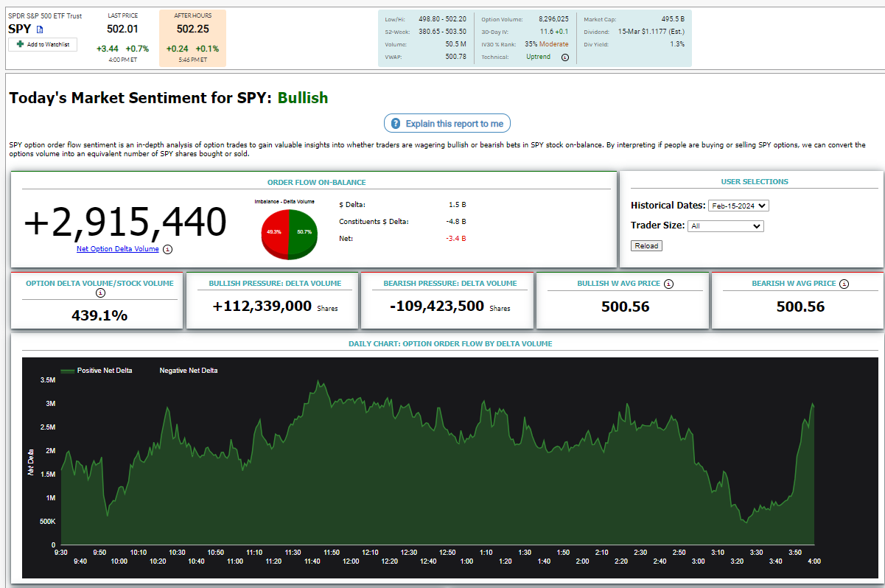Click 'Explain this report to me' button
885x588 pixels.
tap(447, 123)
